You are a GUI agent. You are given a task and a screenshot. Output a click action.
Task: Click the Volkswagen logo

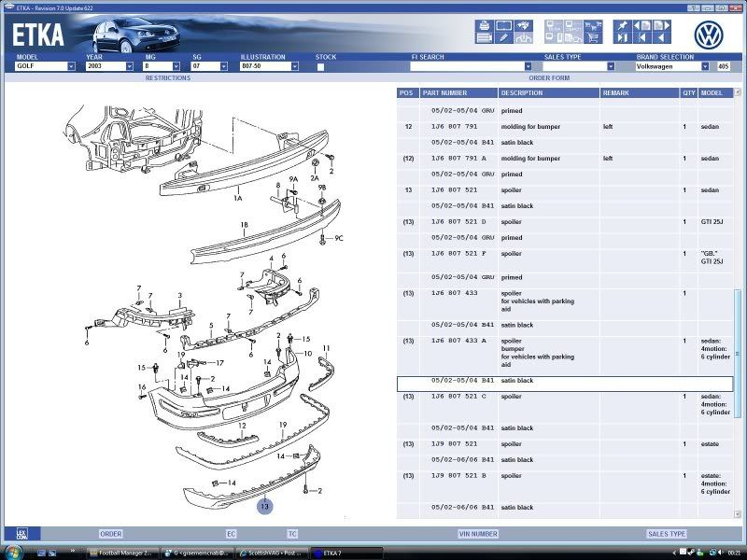pos(709,35)
